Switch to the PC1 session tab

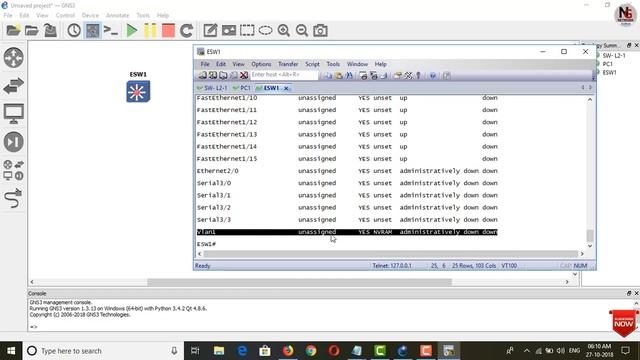242,88
